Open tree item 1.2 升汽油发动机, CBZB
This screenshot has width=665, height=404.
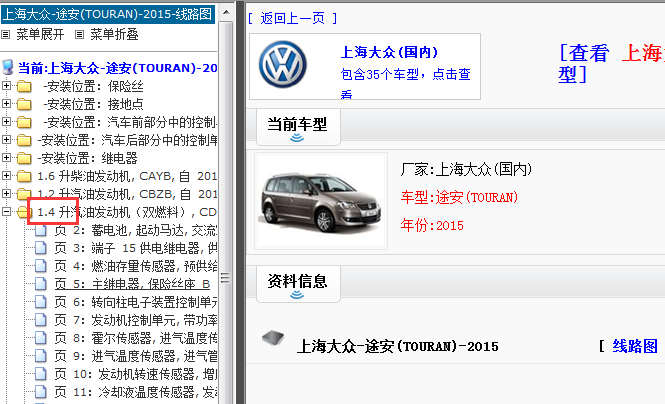pos(127,195)
